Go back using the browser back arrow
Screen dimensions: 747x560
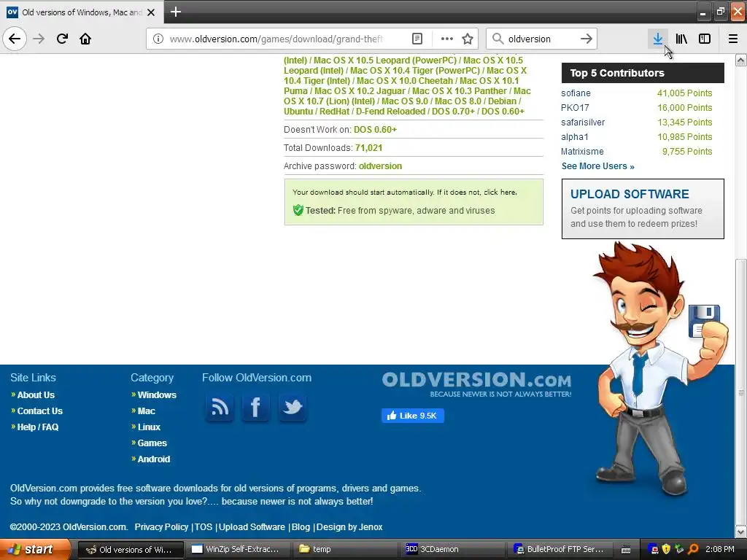click(15, 39)
